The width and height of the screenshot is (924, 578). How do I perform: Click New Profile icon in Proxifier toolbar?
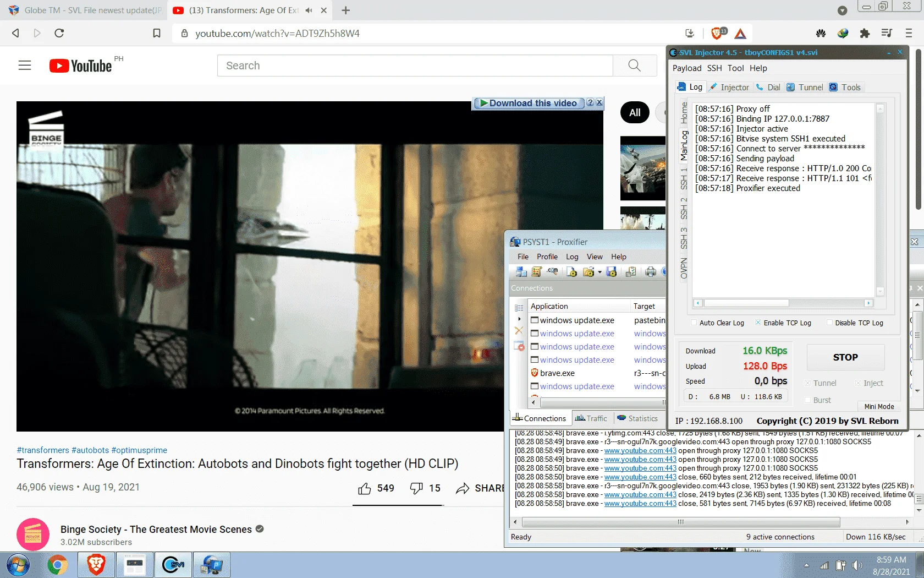coord(572,272)
